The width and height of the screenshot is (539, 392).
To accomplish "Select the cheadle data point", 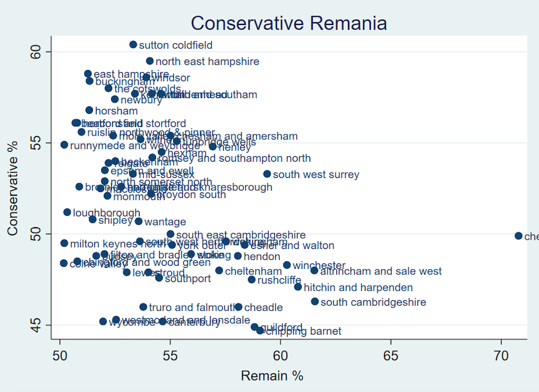I will pyautogui.click(x=238, y=307).
